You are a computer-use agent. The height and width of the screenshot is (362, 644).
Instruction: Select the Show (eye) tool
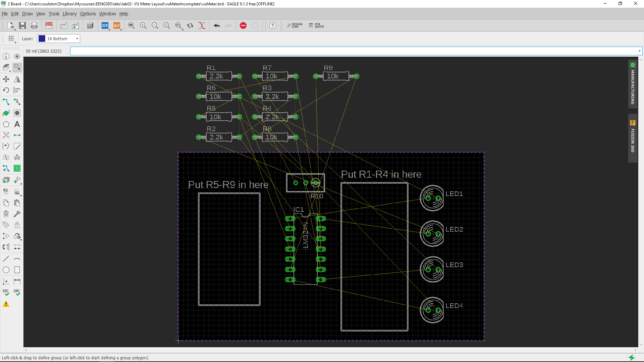(17, 56)
